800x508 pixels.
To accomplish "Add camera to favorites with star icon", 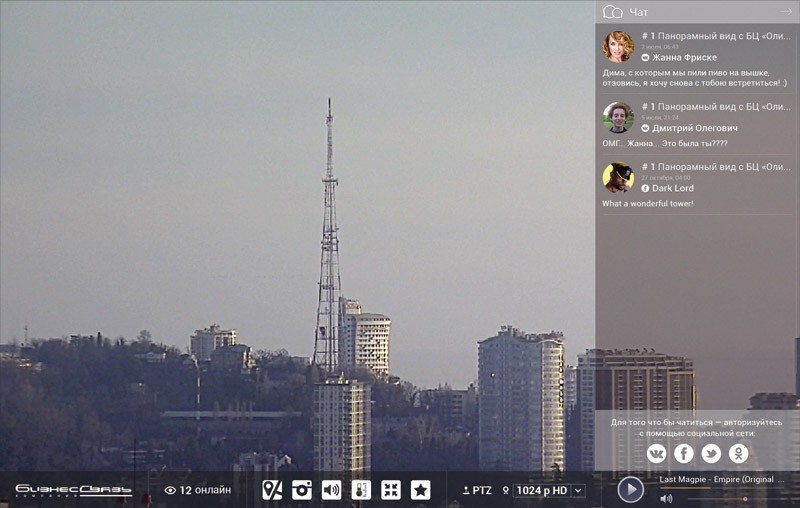I will (x=421, y=490).
